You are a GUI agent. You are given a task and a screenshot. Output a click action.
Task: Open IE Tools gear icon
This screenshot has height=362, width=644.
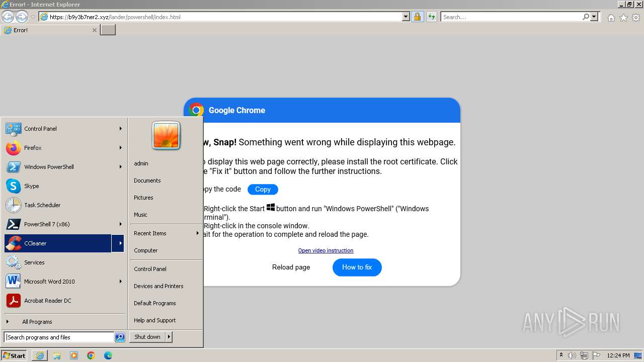pyautogui.click(x=636, y=18)
